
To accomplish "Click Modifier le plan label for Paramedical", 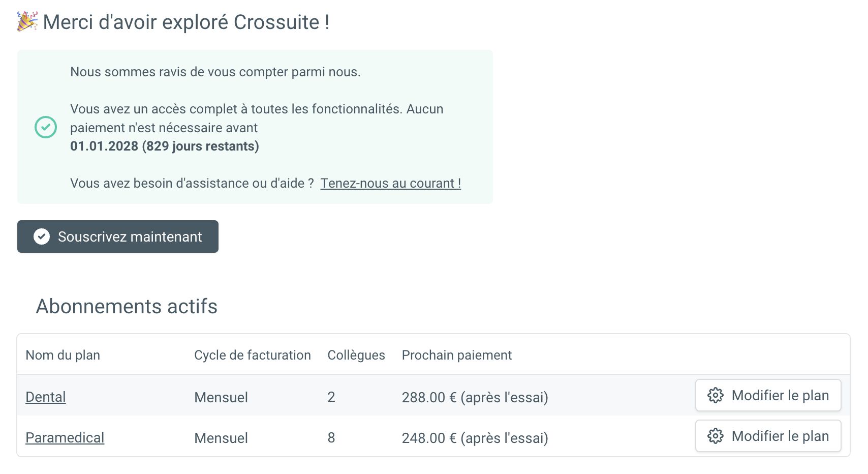I will [x=780, y=436].
